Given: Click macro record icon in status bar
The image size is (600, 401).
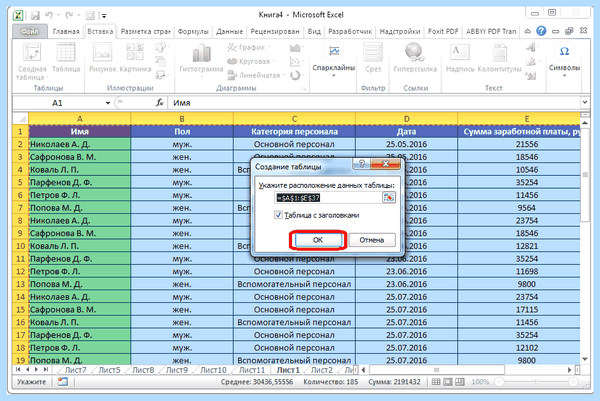Looking at the screenshot, I should click(63, 381).
